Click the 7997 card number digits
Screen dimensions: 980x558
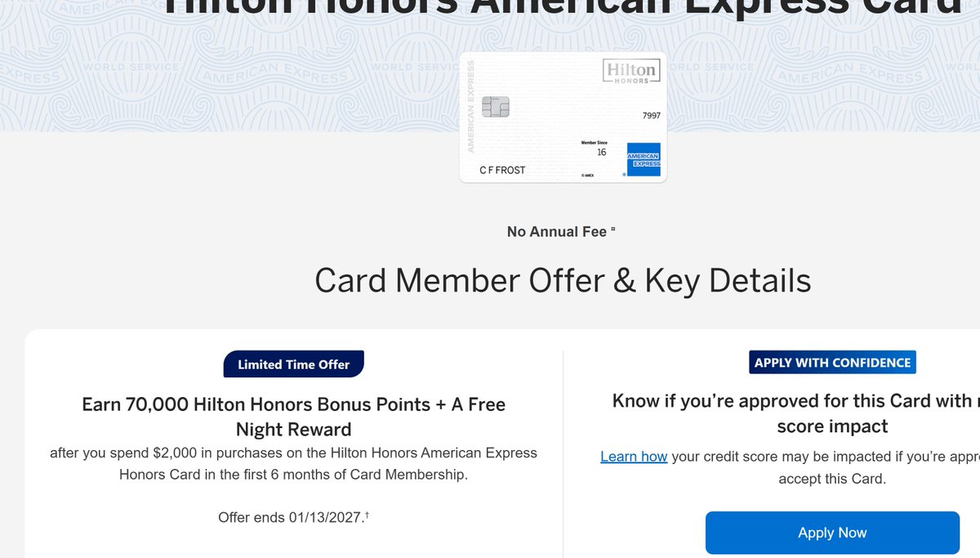(651, 116)
